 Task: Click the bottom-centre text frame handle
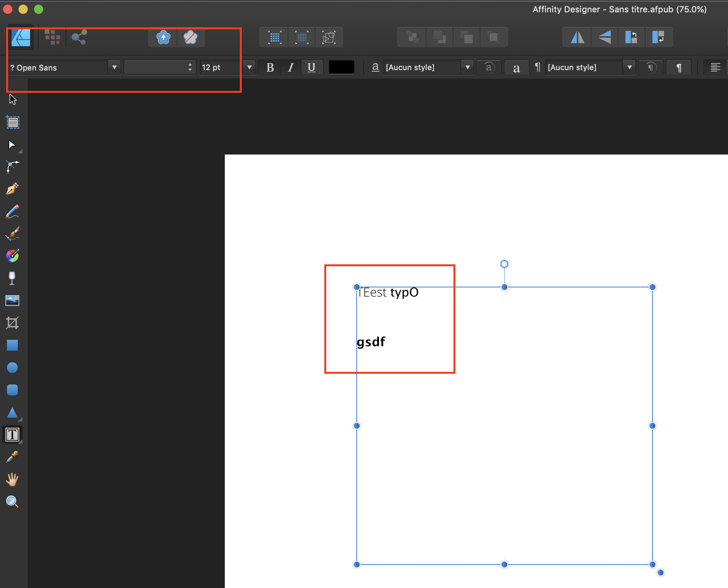[504, 564]
